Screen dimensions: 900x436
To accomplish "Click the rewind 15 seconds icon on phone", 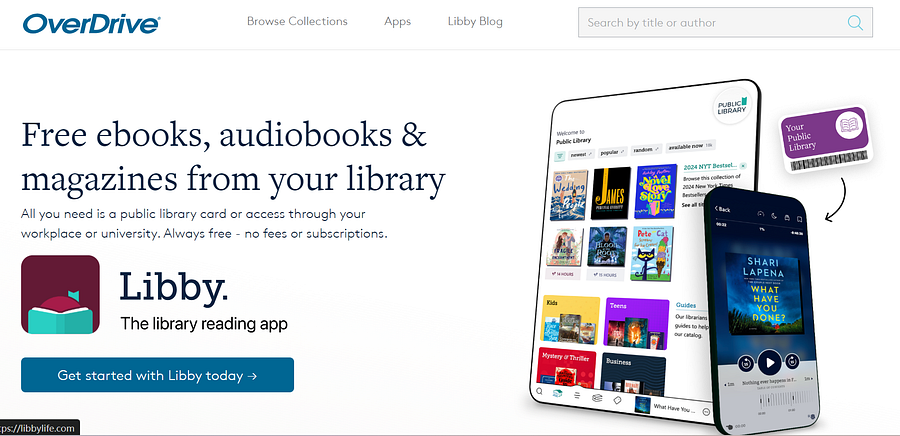I will pyautogui.click(x=746, y=363).
